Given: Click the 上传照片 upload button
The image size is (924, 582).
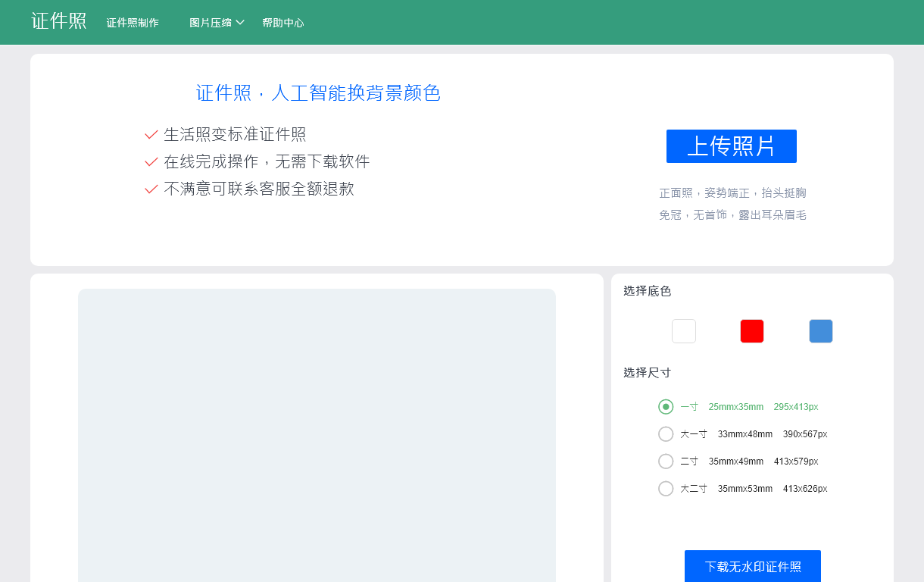Looking at the screenshot, I should point(732,146).
